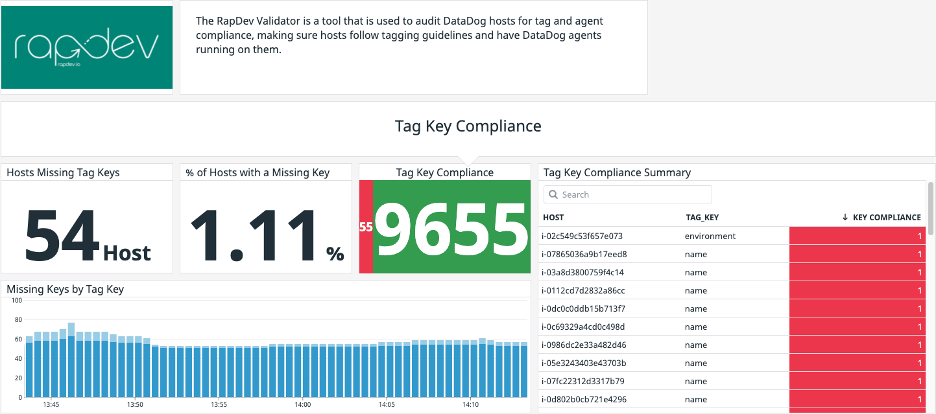Click the Tag Key Compliance section header
Viewport: 936px width, 414px height.
(468, 126)
